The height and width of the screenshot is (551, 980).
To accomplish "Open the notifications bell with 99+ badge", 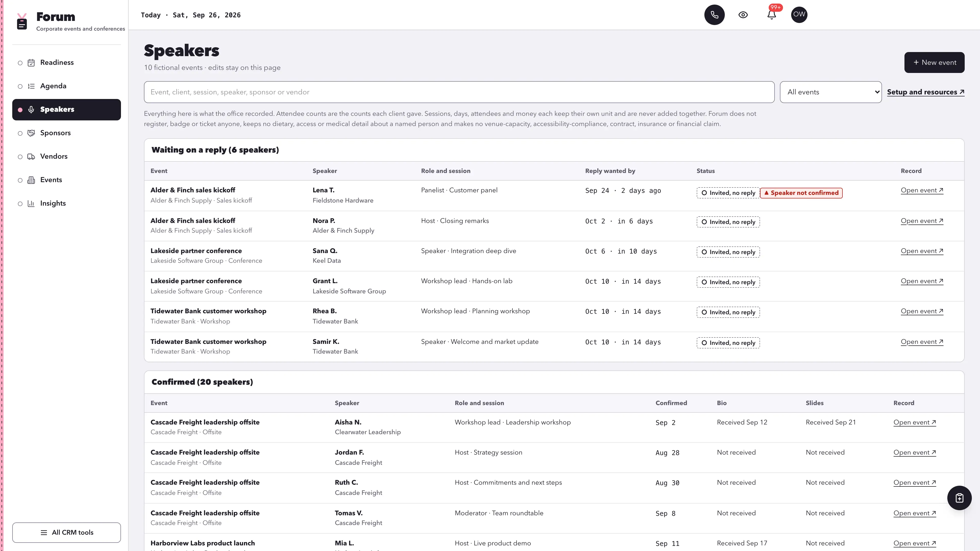I will (x=771, y=15).
